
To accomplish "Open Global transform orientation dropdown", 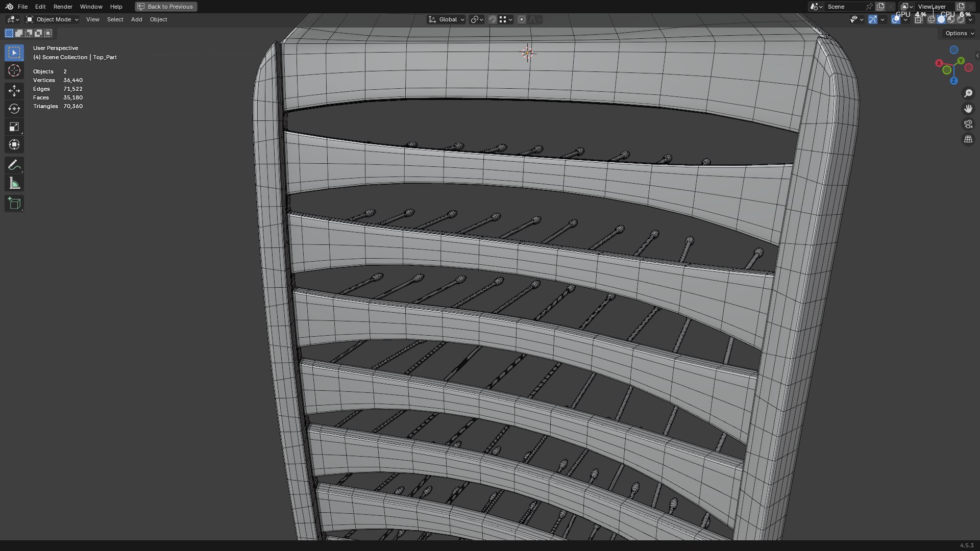I will coord(446,19).
